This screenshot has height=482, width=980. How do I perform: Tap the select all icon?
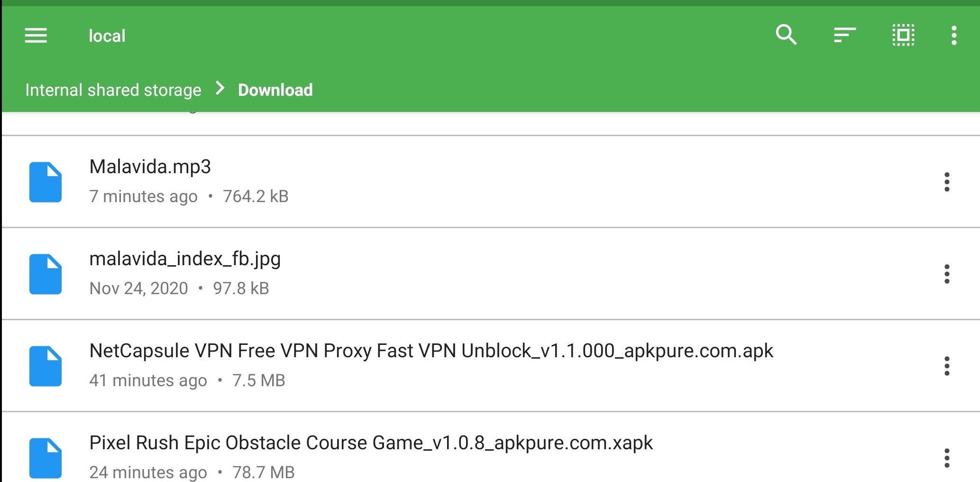904,35
